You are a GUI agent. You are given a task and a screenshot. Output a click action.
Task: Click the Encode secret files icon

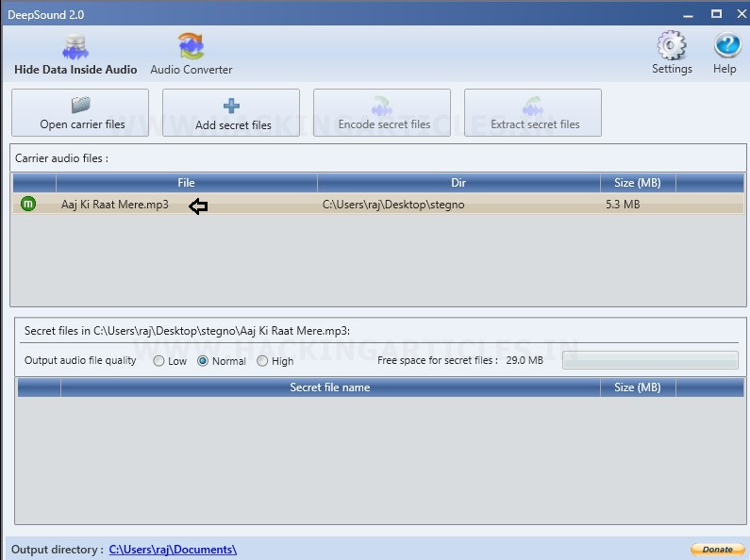click(x=381, y=107)
